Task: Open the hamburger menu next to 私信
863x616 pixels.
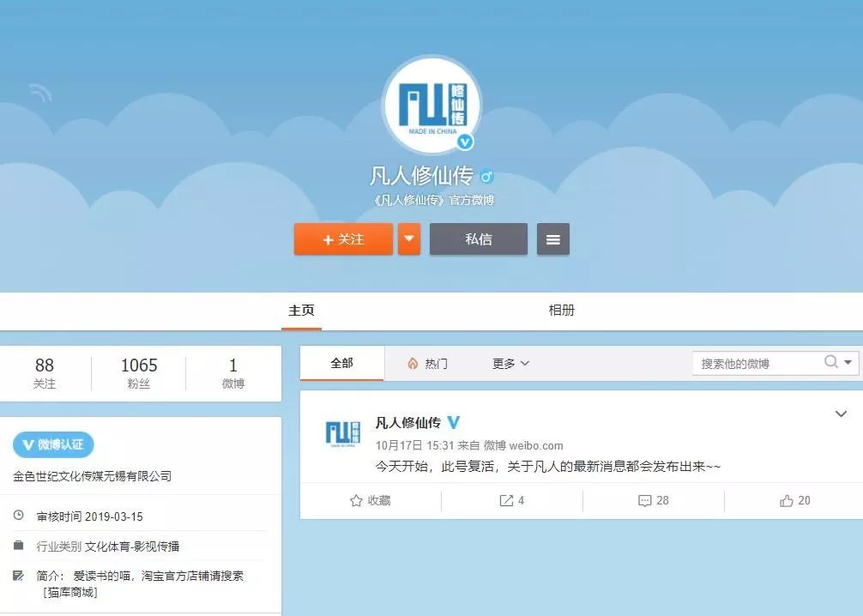Action: click(553, 239)
